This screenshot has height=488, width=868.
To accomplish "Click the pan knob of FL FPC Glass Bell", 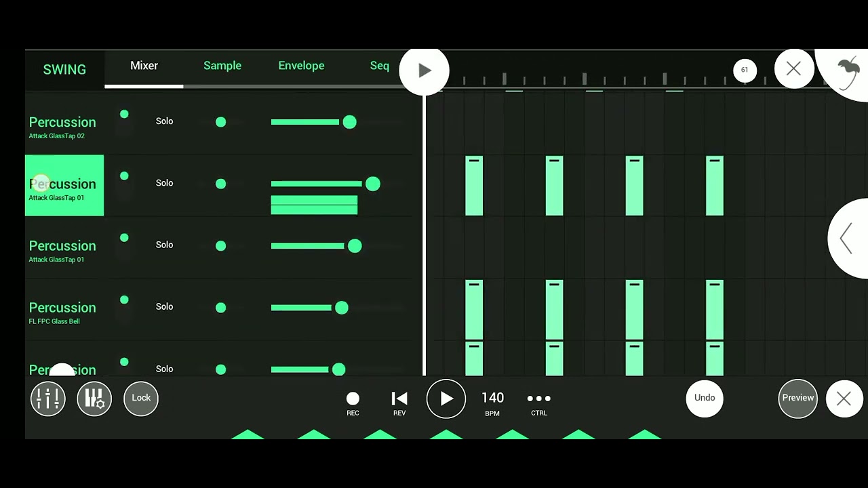I will (220, 308).
